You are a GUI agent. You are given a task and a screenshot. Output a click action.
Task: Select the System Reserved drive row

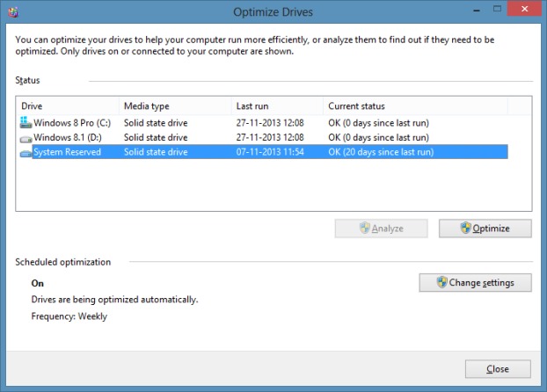(x=264, y=152)
